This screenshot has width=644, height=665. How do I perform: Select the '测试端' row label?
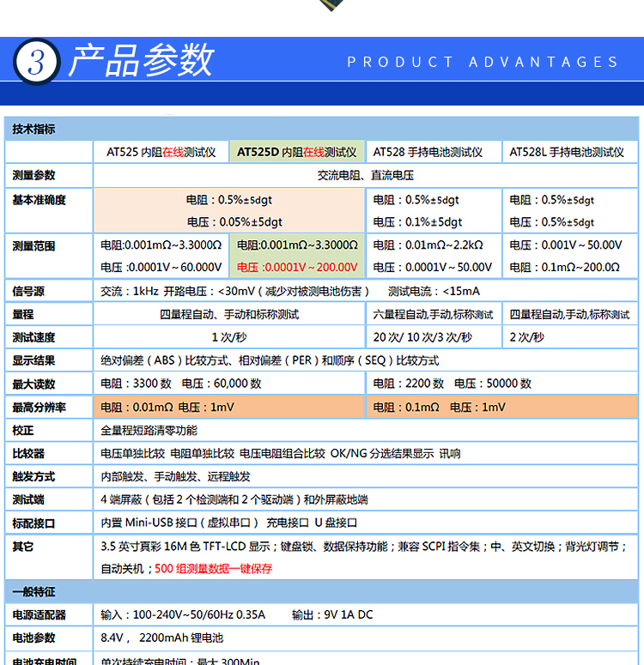point(28,499)
